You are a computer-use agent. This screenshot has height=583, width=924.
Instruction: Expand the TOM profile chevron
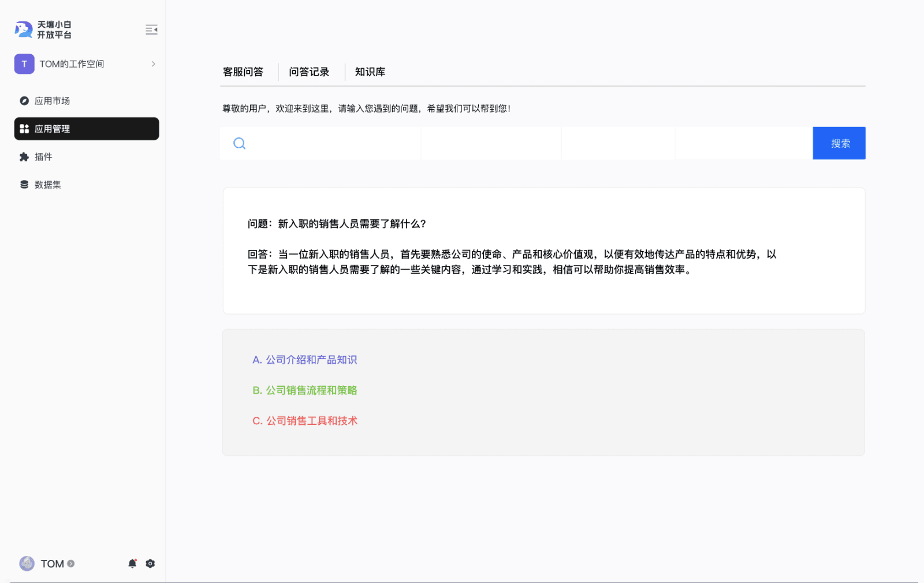[x=70, y=563]
